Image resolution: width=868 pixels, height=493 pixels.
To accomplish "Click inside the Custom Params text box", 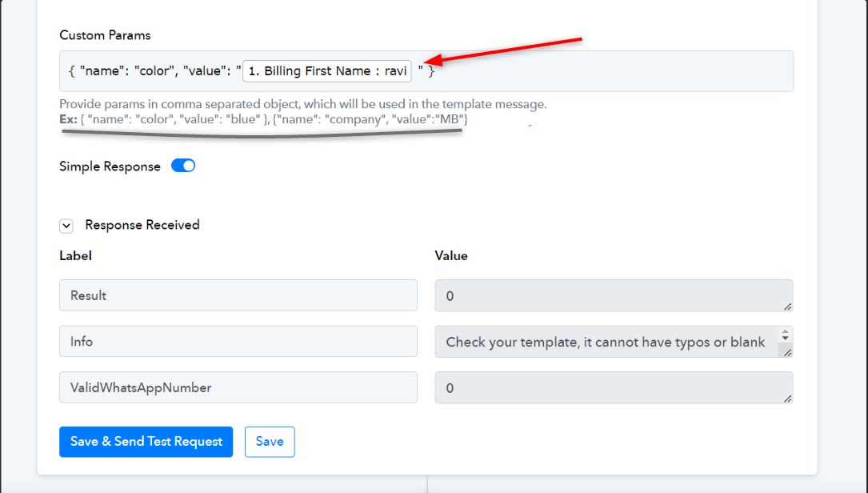I will pyautogui.click(x=609, y=71).
